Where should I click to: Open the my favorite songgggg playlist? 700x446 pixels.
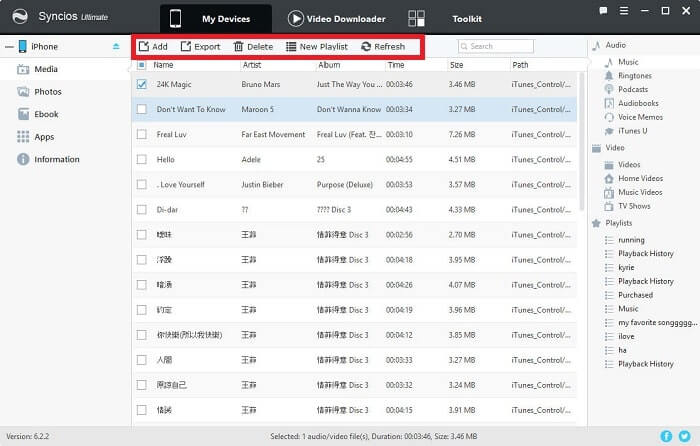point(657,322)
